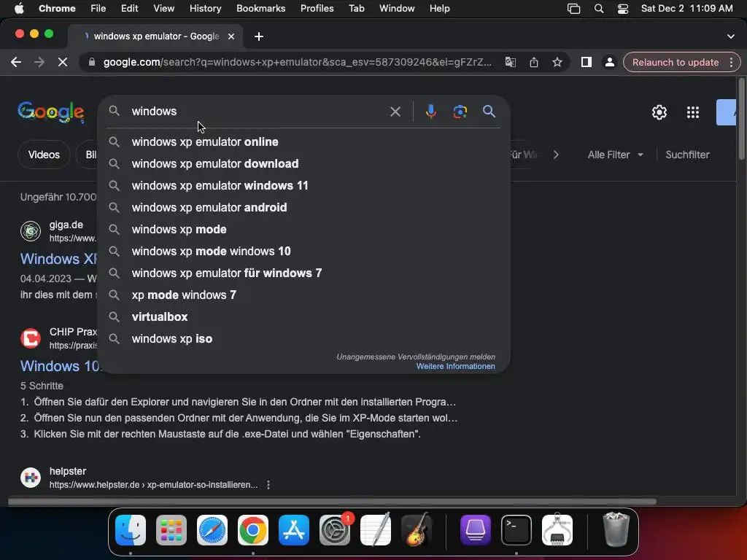This screenshot has height=560, width=747.
Task: Open Google quick settings gear icon
Action: (659, 112)
